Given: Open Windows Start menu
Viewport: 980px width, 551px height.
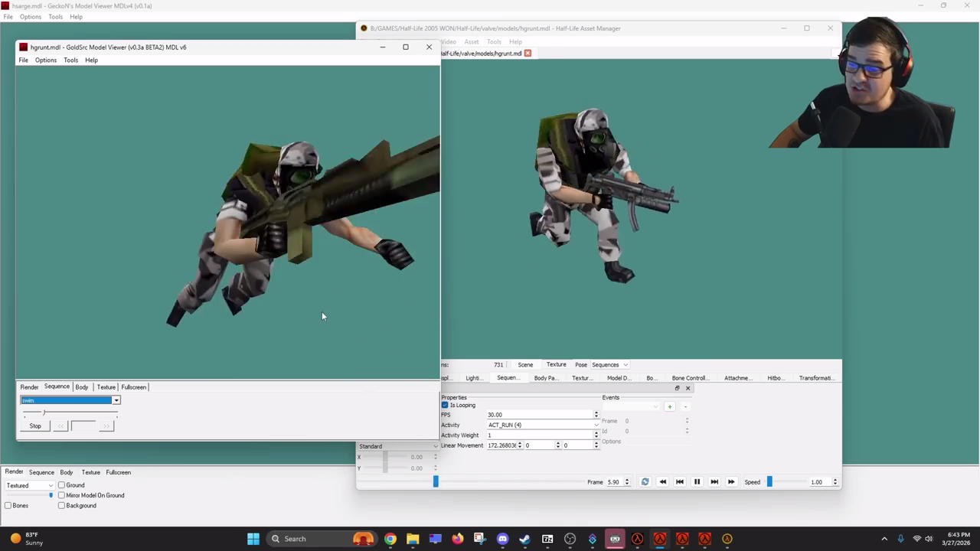Looking at the screenshot, I should 253,539.
